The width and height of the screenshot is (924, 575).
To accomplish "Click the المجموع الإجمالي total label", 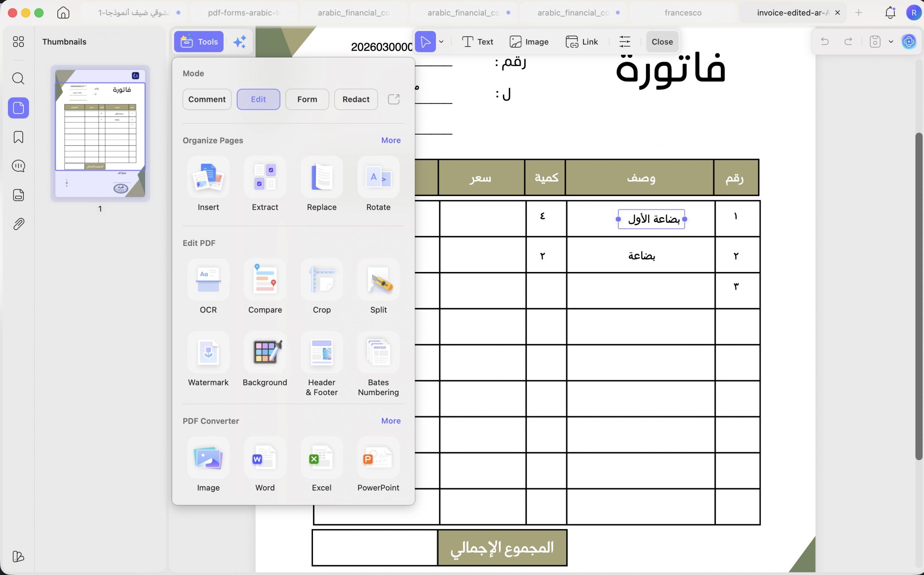I will click(502, 548).
